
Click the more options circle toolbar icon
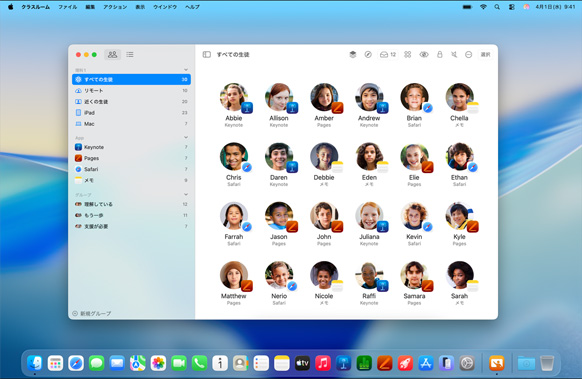point(468,55)
